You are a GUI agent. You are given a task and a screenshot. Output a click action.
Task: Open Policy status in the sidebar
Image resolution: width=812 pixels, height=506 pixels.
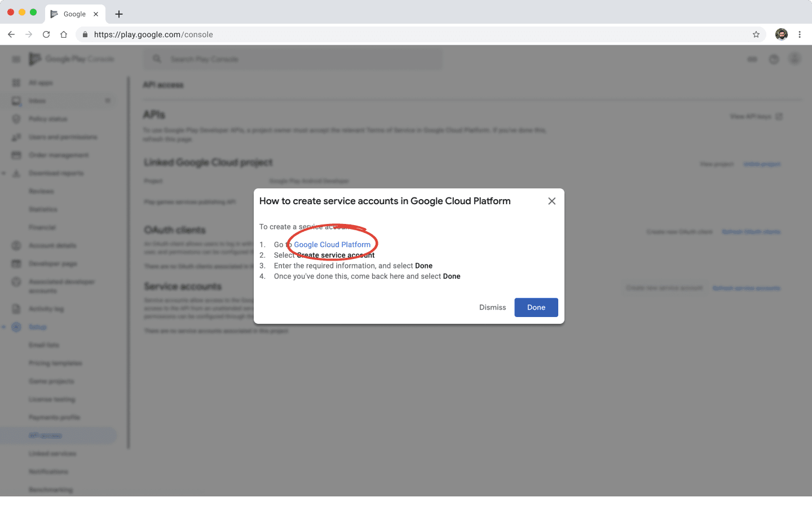pyautogui.click(x=48, y=119)
